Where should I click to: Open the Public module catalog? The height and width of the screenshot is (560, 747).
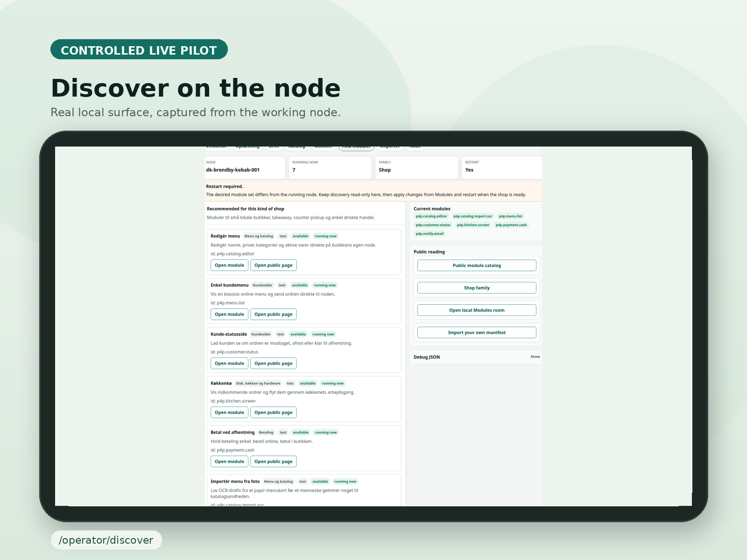[477, 265]
